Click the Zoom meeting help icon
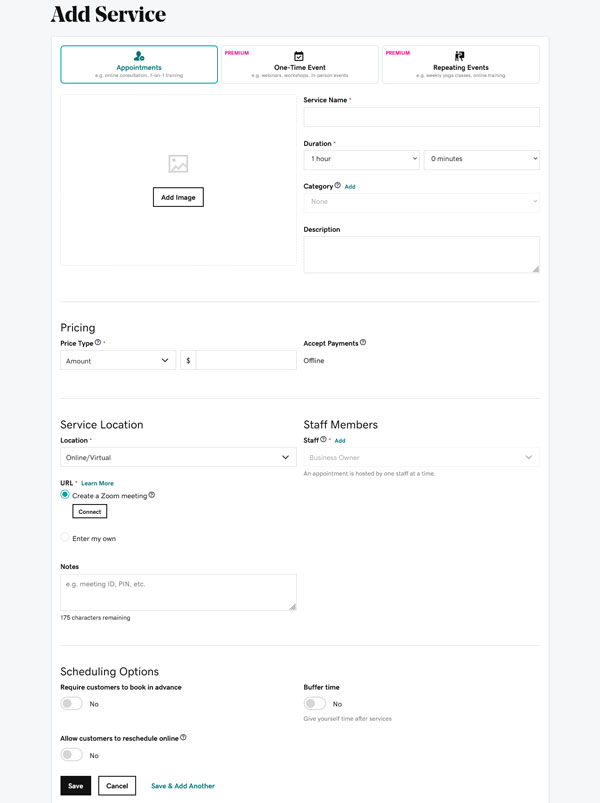 coord(152,495)
